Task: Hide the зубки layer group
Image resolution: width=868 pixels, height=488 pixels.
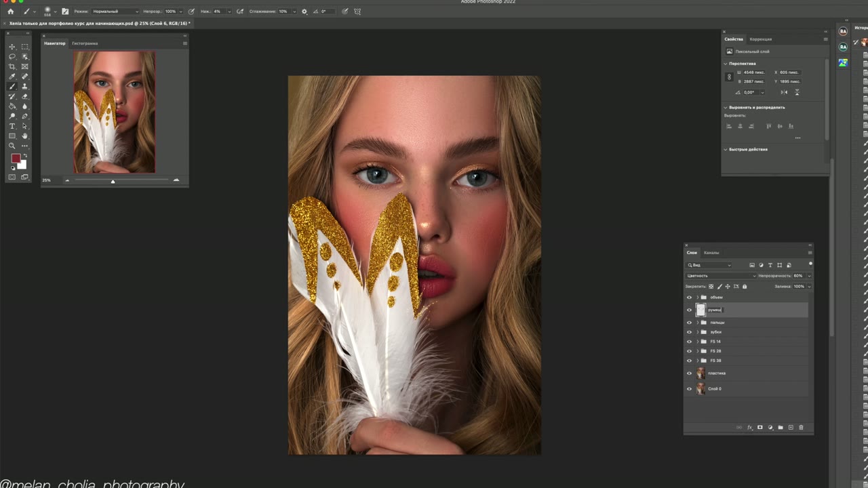Action: pyautogui.click(x=690, y=332)
